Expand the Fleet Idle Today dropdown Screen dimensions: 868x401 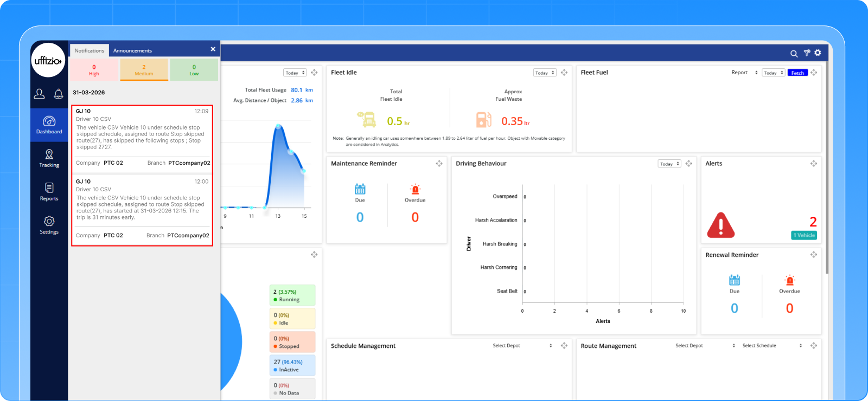tap(545, 73)
